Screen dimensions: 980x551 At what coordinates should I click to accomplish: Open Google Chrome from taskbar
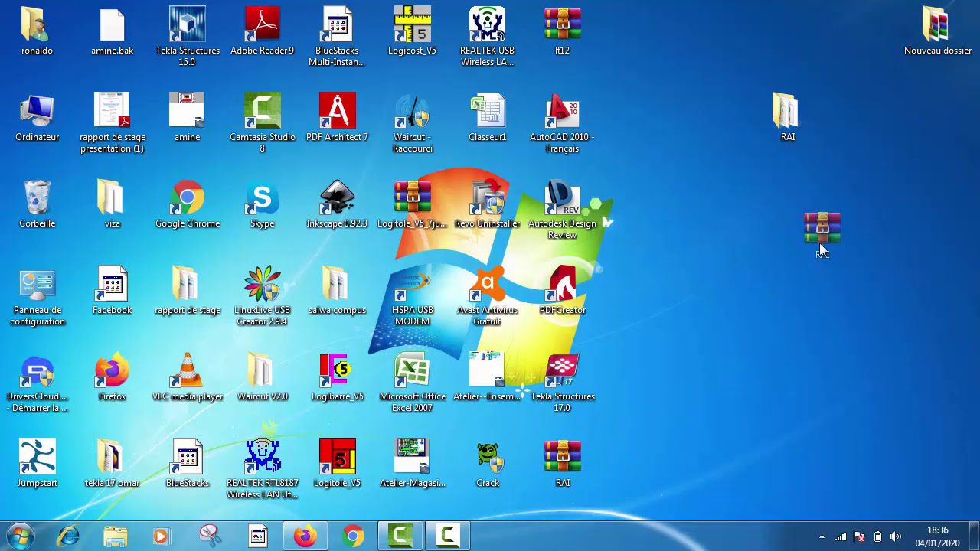tap(353, 536)
